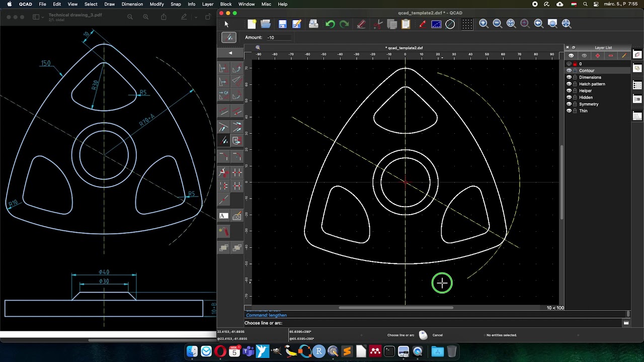Hide the Symmetry layer
Viewport: 644px width, 362px height.
click(569, 104)
